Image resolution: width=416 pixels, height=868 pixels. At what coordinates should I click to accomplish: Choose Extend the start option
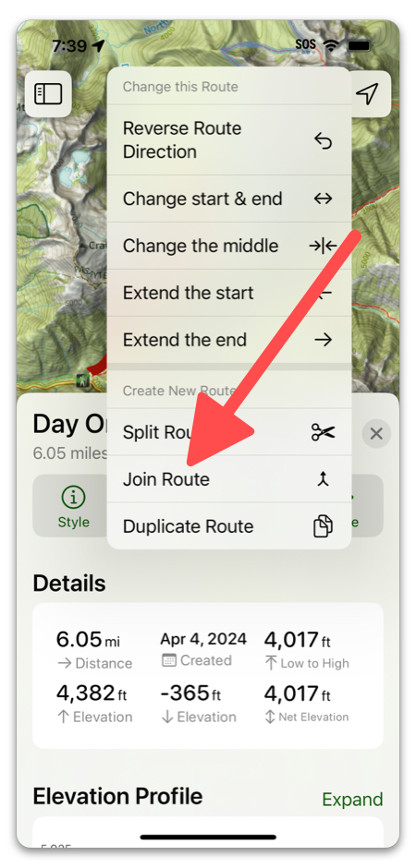click(228, 293)
